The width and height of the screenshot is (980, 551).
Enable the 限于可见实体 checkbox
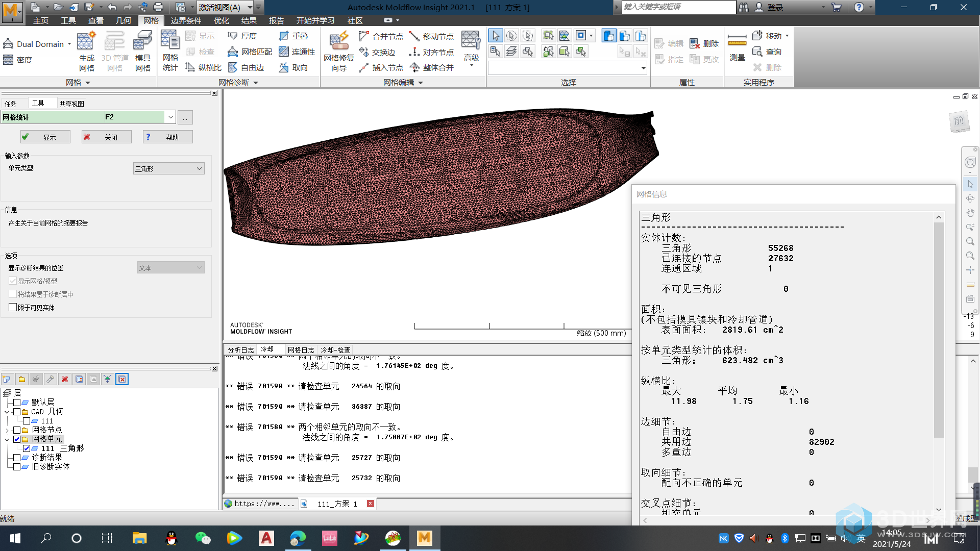pyautogui.click(x=13, y=307)
